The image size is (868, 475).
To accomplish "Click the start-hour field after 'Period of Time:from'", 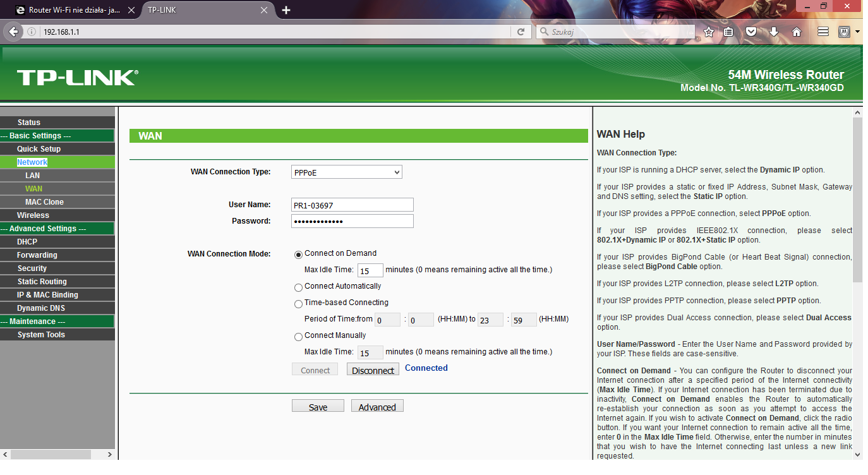I will point(387,320).
